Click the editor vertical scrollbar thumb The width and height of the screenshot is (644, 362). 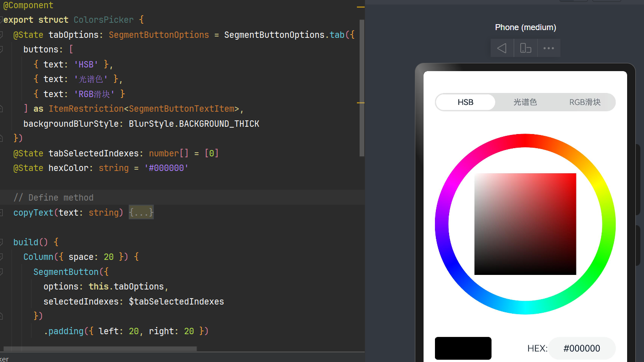click(x=362, y=88)
